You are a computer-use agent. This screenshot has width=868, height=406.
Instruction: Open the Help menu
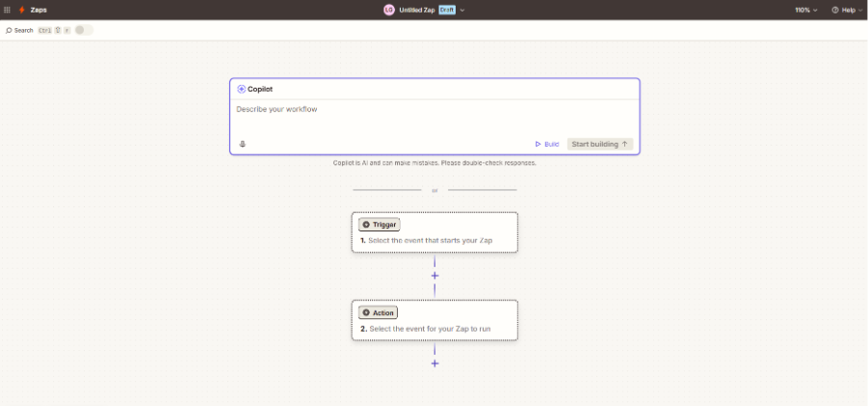(847, 10)
